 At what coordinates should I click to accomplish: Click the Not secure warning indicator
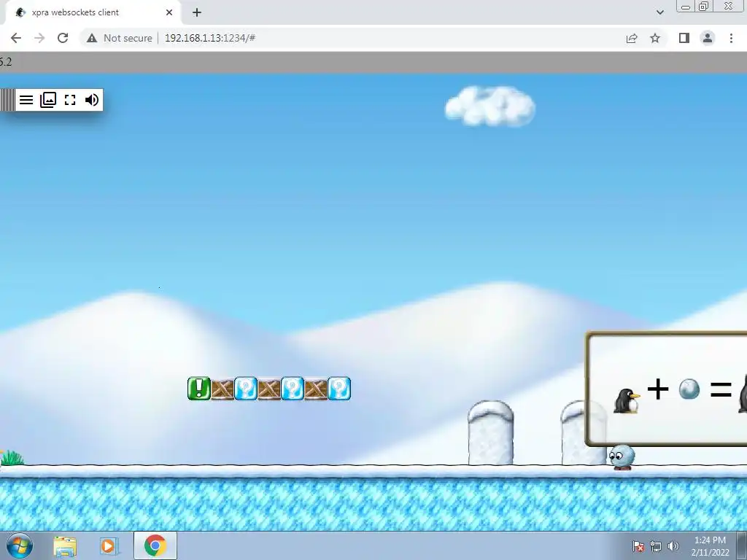pyautogui.click(x=120, y=38)
